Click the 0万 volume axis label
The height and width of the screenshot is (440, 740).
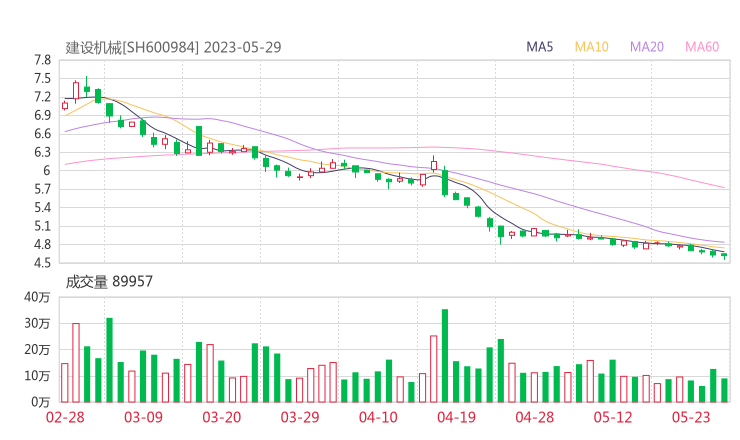coord(41,402)
